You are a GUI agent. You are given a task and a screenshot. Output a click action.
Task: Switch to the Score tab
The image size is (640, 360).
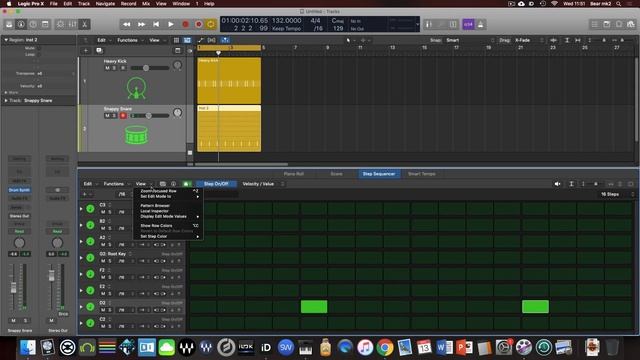336,174
